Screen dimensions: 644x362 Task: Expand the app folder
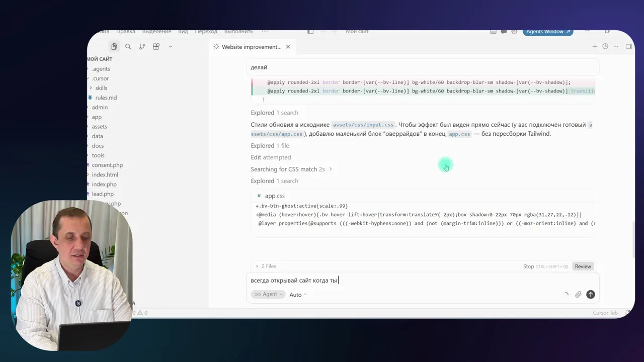click(x=97, y=117)
